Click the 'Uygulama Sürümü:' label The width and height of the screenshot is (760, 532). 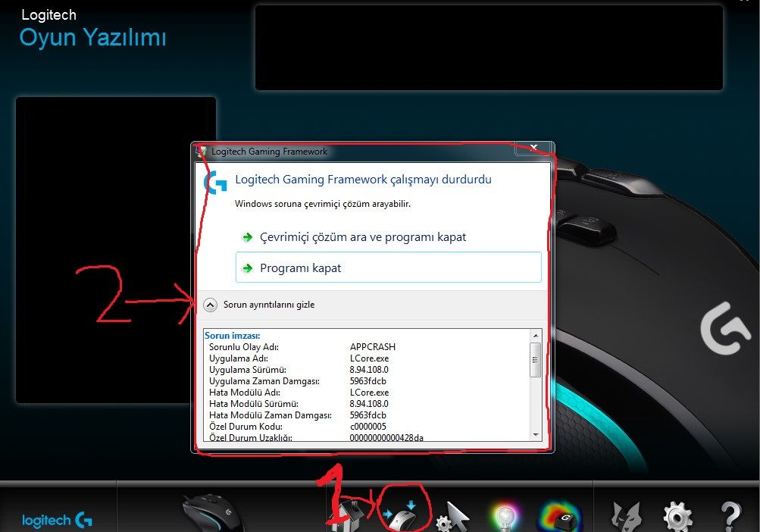248,370
